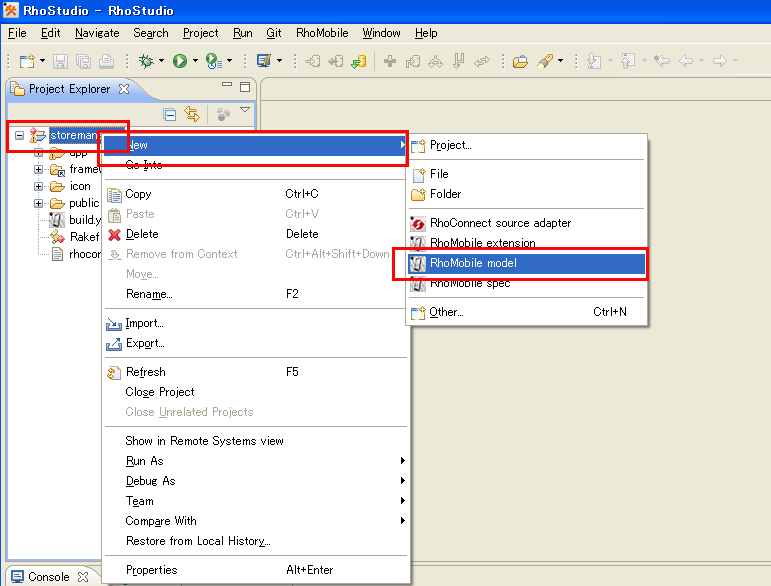Viewport: 771px width, 586px height.
Task: Click the New wizard toolbar icon
Action: tap(27, 61)
